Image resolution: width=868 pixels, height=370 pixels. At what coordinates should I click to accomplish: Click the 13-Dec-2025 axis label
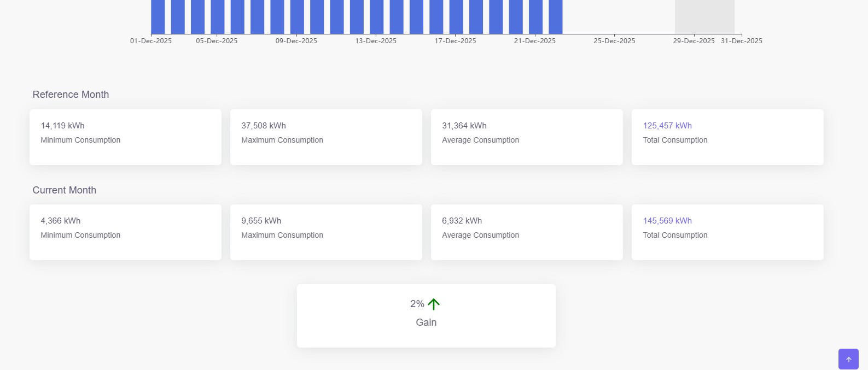coord(376,41)
